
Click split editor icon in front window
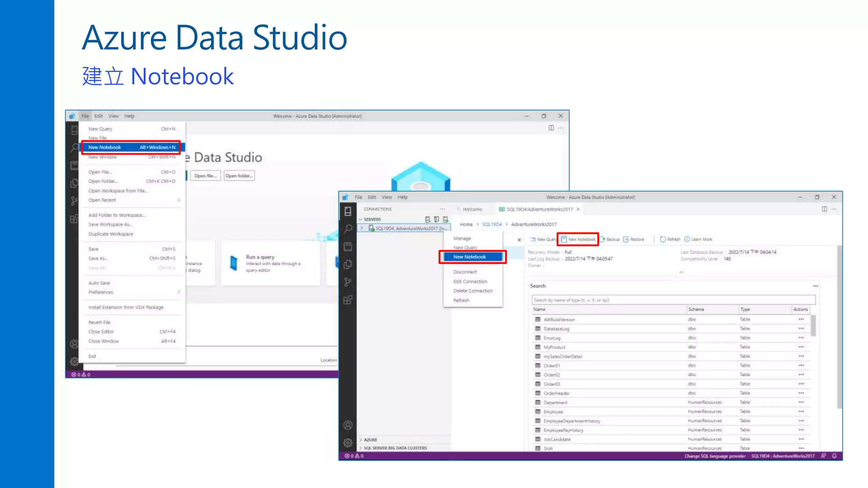(x=824, y=209)
